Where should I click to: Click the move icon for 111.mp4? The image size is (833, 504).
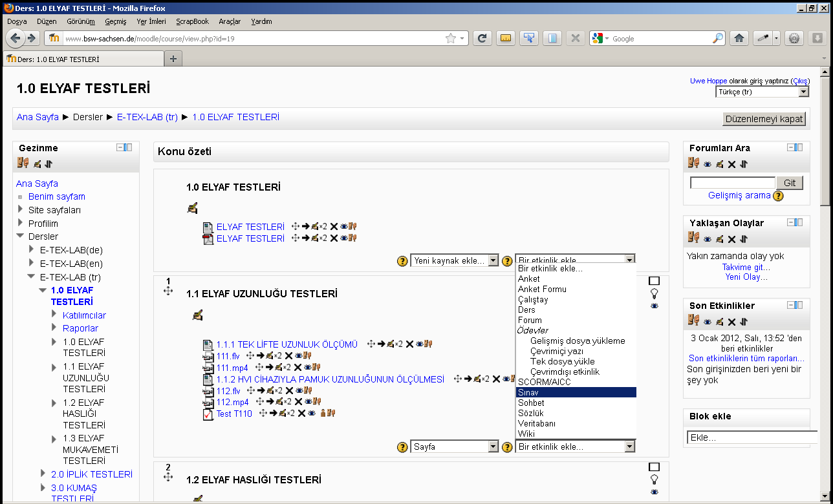pyautogui.click(x=259, y=367)
